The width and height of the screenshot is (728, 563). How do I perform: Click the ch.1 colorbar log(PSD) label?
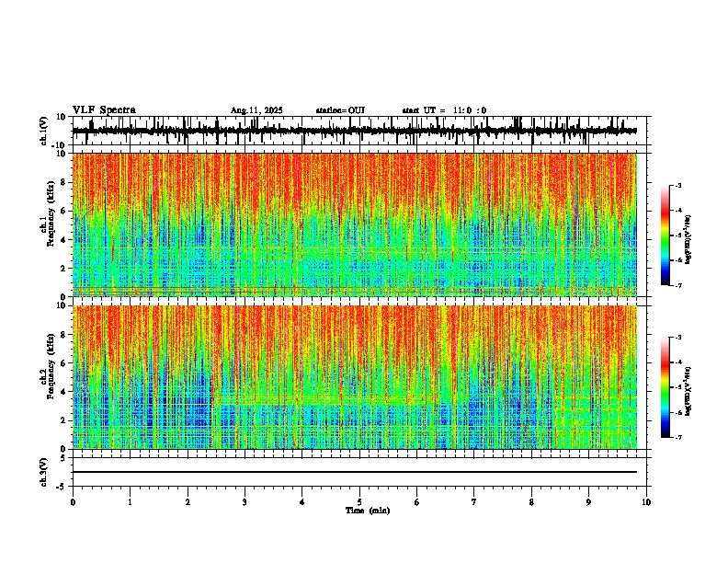[x=688, y=240]
